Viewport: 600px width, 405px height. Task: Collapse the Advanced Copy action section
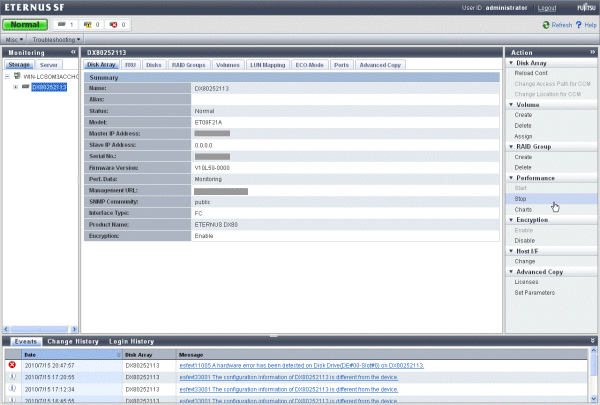[x=511, y=272]
